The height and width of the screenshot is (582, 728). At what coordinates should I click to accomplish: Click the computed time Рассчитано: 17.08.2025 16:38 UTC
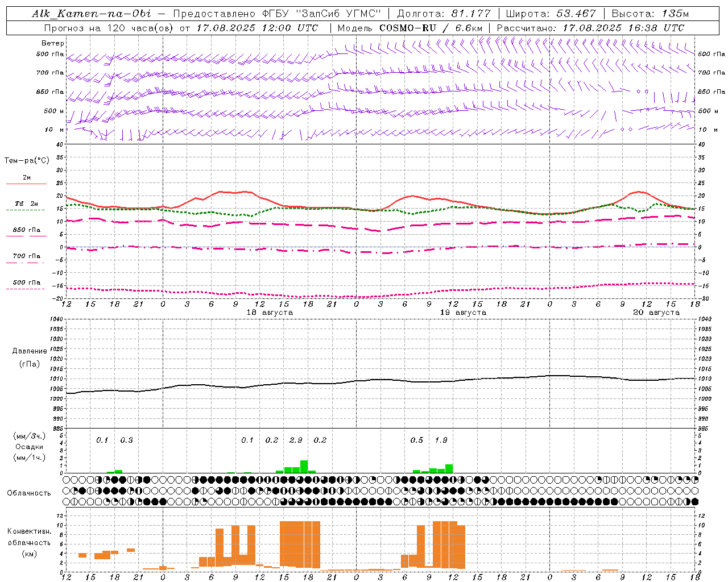(x=590, y=28)
